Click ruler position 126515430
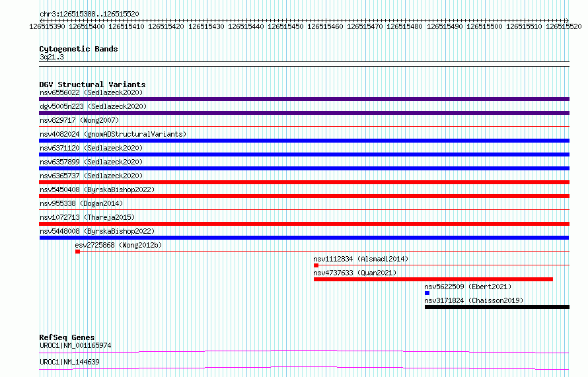This screenshot has height=377, width=588. (206, 26)
